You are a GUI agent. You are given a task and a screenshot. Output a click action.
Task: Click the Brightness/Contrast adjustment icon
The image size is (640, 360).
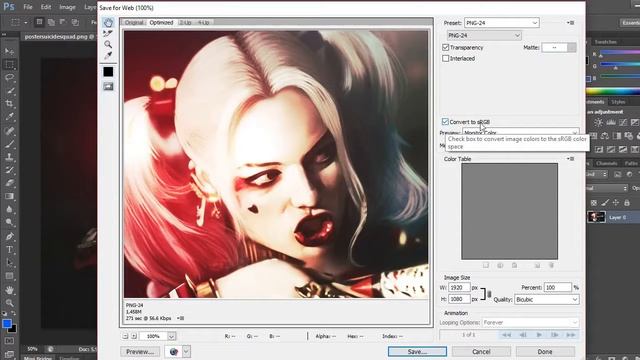[x=598, y=122]
